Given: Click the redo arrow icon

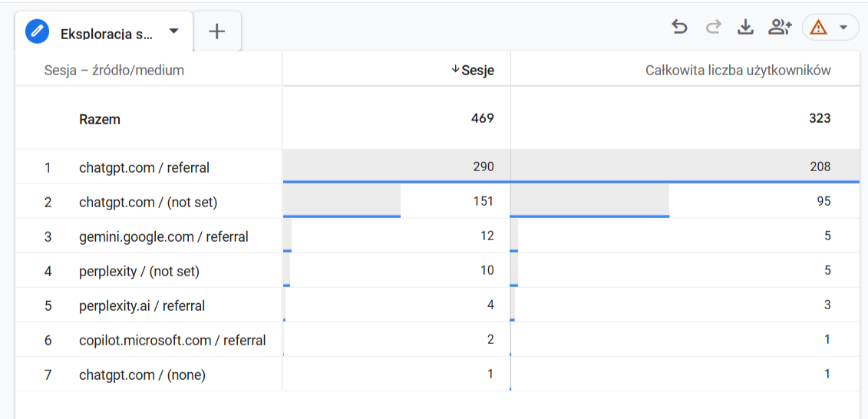Looking at the screenshot, I should pos(713,28).
